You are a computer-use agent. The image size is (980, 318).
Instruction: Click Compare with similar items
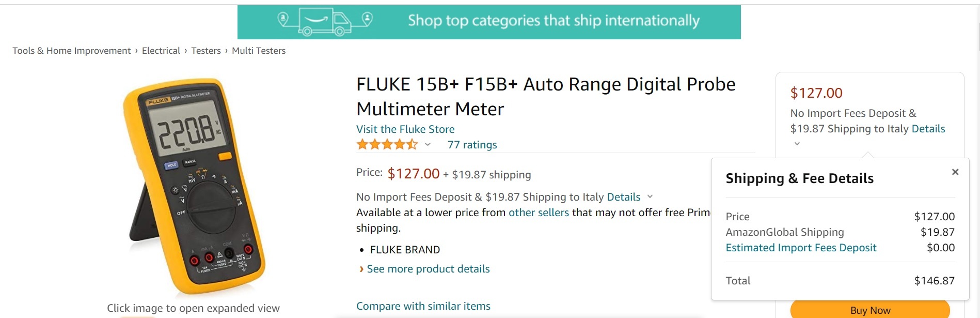click(423, 306)
